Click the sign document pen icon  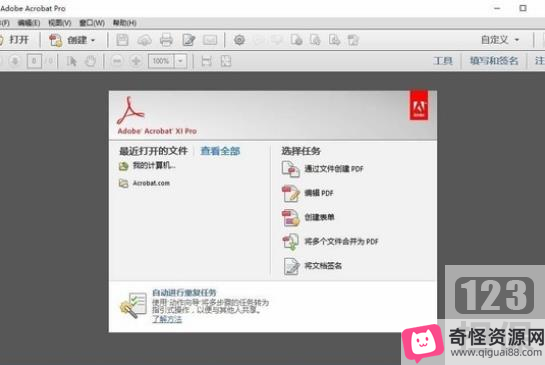click(291, 266)
